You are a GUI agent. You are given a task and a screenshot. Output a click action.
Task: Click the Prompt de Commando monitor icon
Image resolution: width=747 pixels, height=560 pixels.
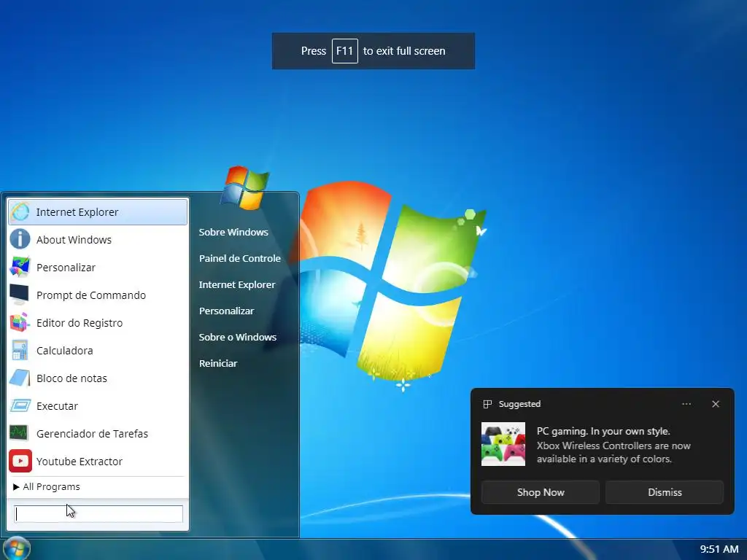pyautogui.click(x=20, y=295)
